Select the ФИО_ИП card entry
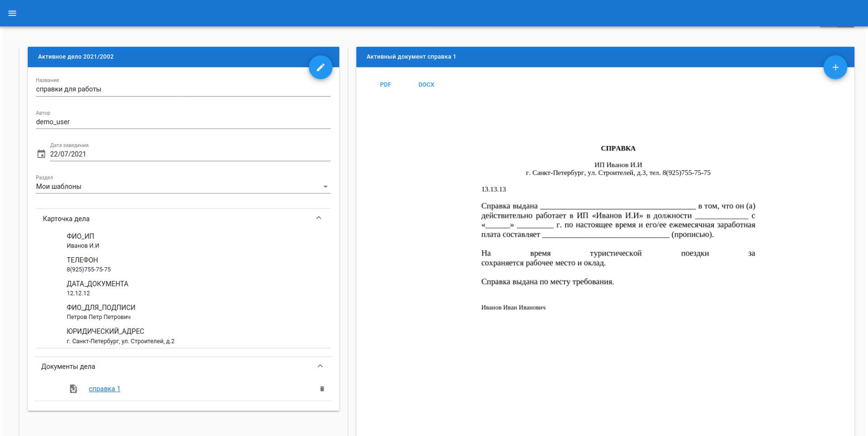The image size is (868, 436). point(83,241)
